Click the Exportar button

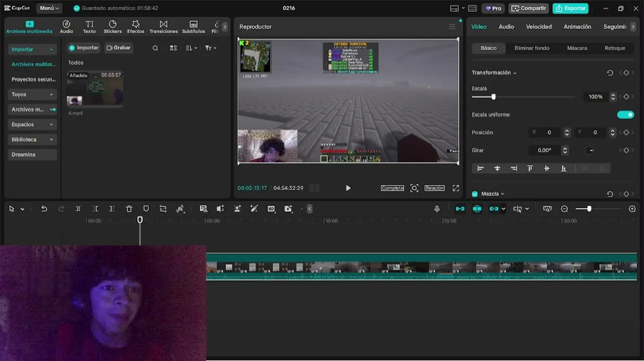[571, 9]
